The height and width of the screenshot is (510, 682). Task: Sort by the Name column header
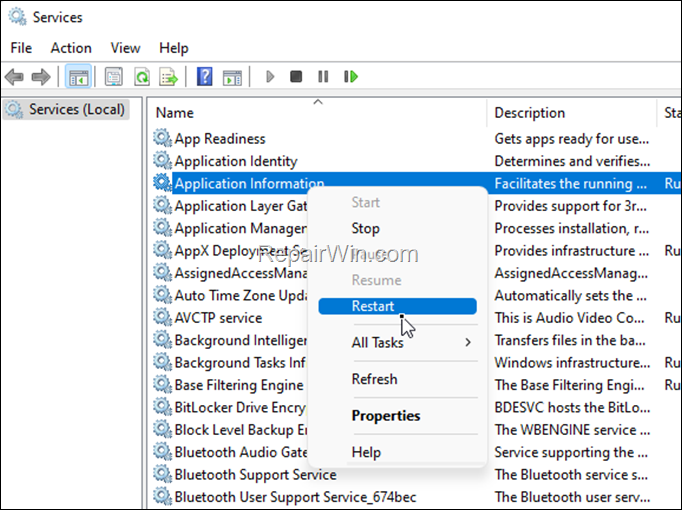click(174, 113)
